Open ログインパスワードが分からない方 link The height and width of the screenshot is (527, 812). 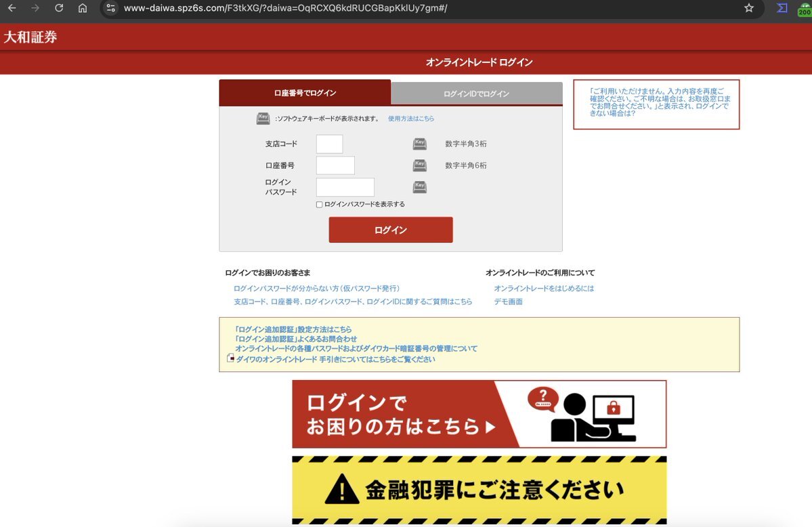click(316, 288)
